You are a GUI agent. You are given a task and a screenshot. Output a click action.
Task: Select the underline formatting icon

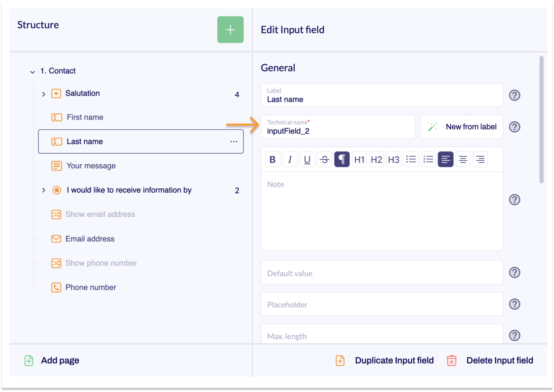click(307, 159)
